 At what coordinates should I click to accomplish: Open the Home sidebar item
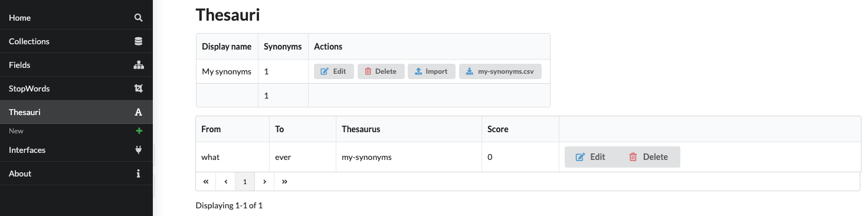tap(76, 18)
